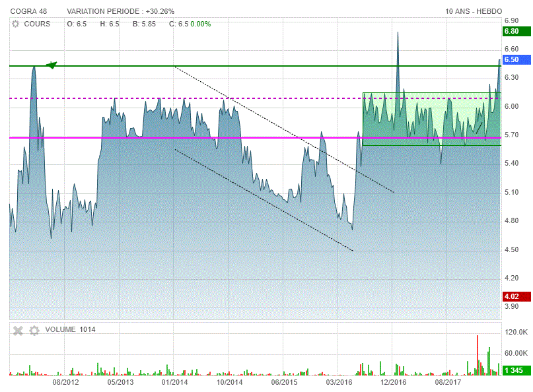Open the COURS settings gear icon
533x392 pixels.
coord(16,24)
